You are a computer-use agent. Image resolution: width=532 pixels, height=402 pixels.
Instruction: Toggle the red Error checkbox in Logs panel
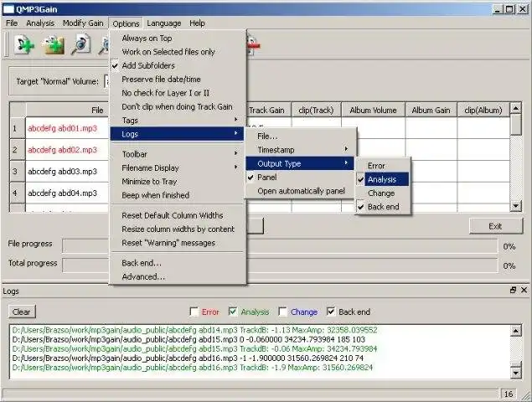pos(194,312)
